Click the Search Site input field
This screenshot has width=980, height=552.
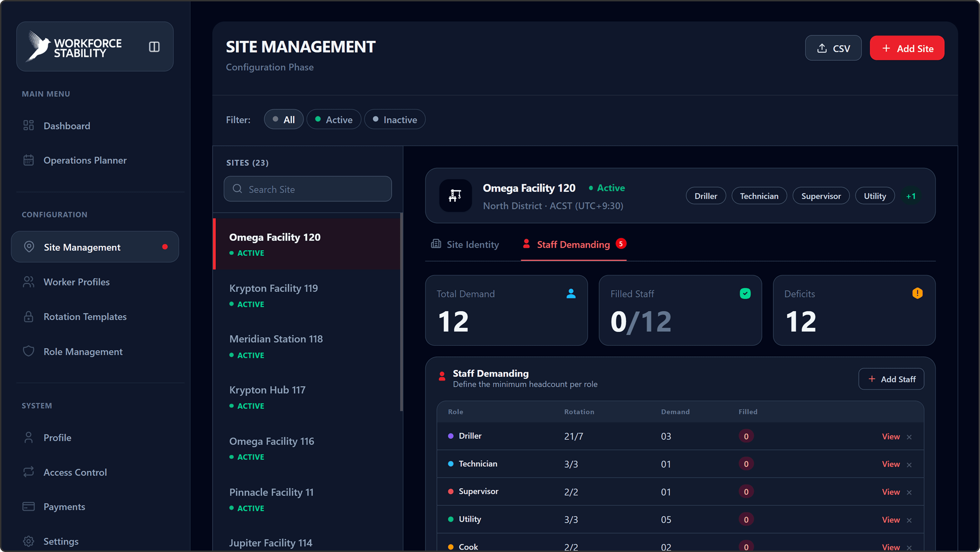[308, 189]
